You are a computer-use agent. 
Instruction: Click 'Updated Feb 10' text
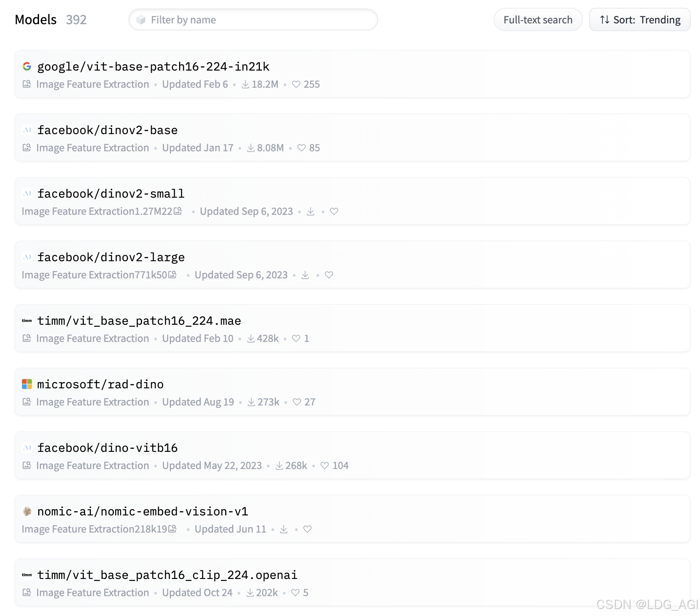pos(198,338)
